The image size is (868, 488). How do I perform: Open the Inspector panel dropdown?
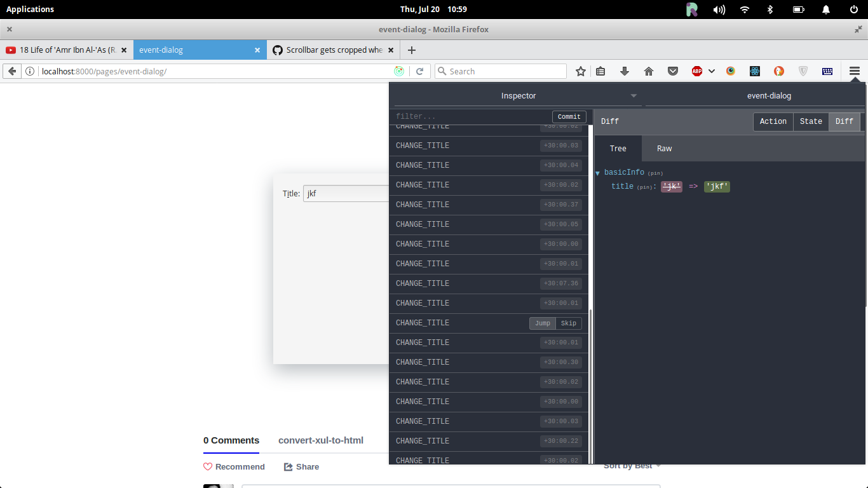[x=633, y=96]
